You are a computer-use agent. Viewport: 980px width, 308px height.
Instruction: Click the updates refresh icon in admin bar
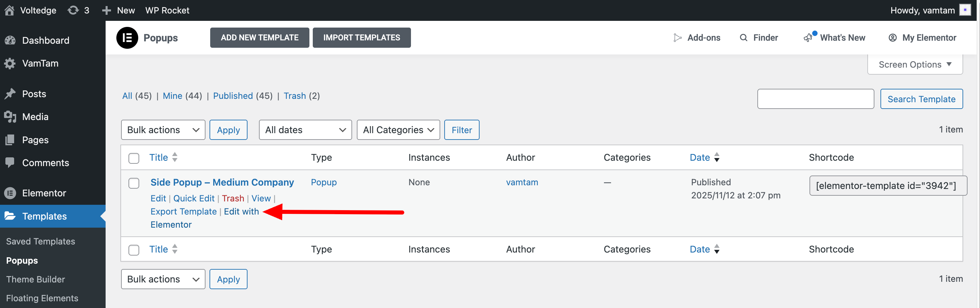click(73, 10)
